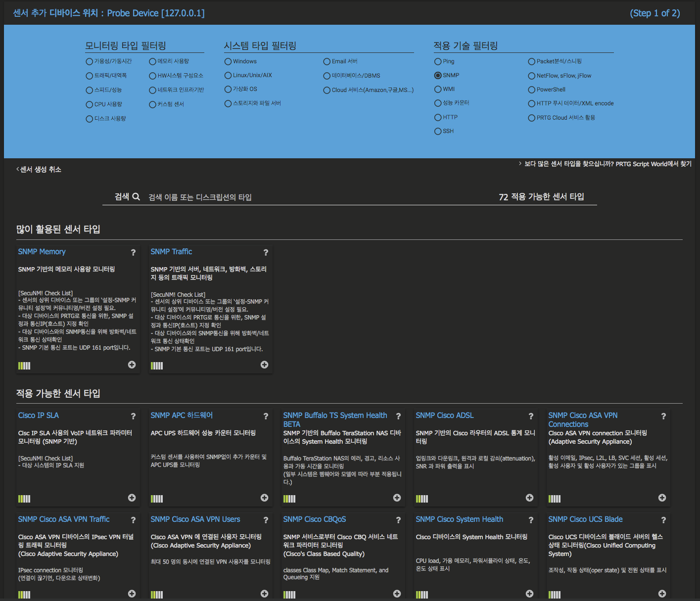The image size is (700, 601).
Task: Open help for SNMP APC 하드웨어 sensor
Action: tap(266, 416)
